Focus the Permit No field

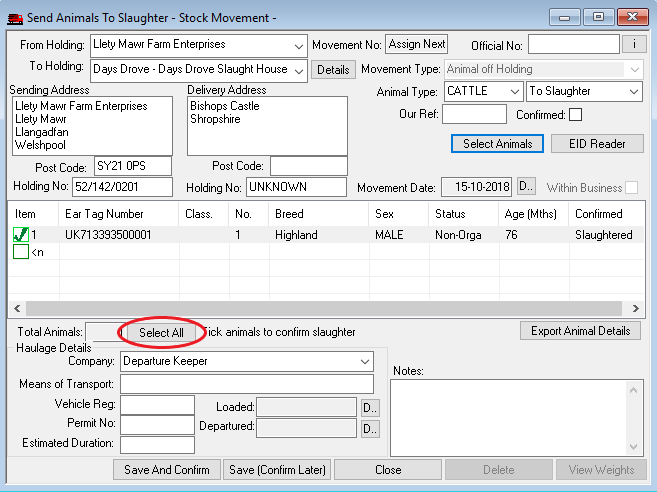click(157, 425)
